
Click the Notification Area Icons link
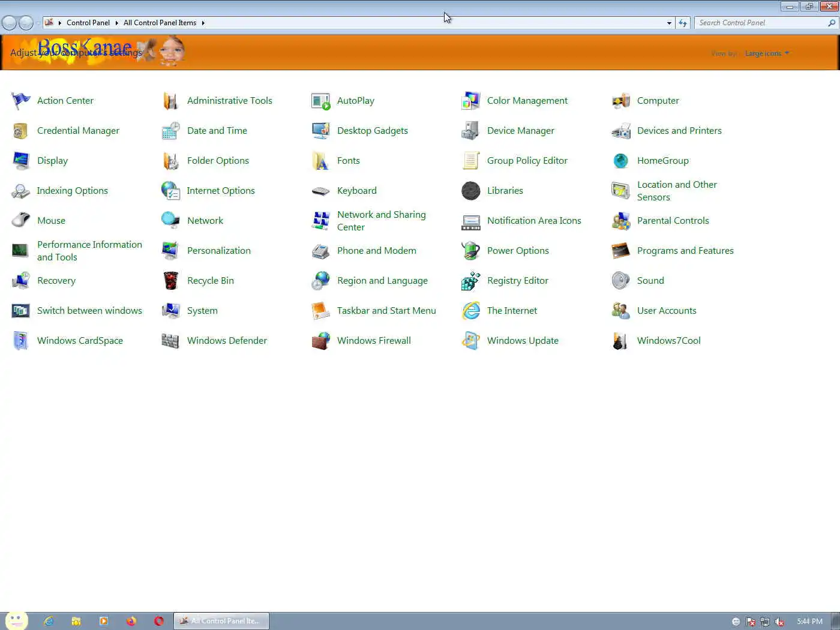click(534, 221)
